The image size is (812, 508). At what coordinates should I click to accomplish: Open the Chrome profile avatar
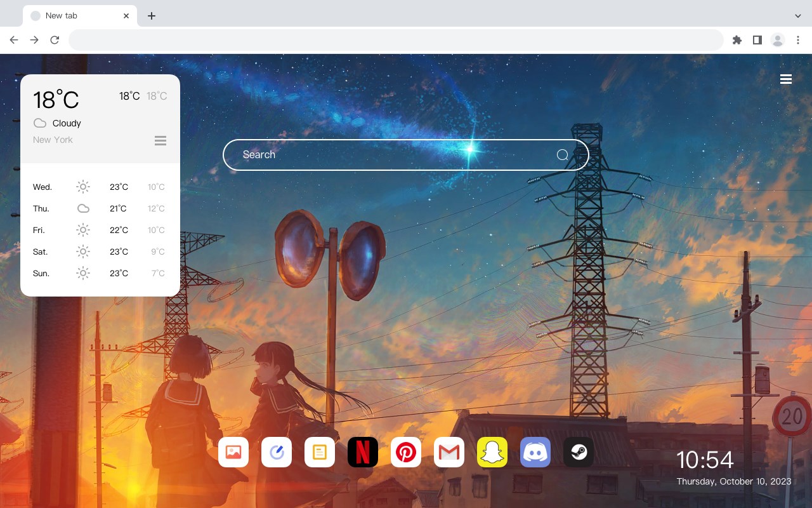click(x=778, y=40)
